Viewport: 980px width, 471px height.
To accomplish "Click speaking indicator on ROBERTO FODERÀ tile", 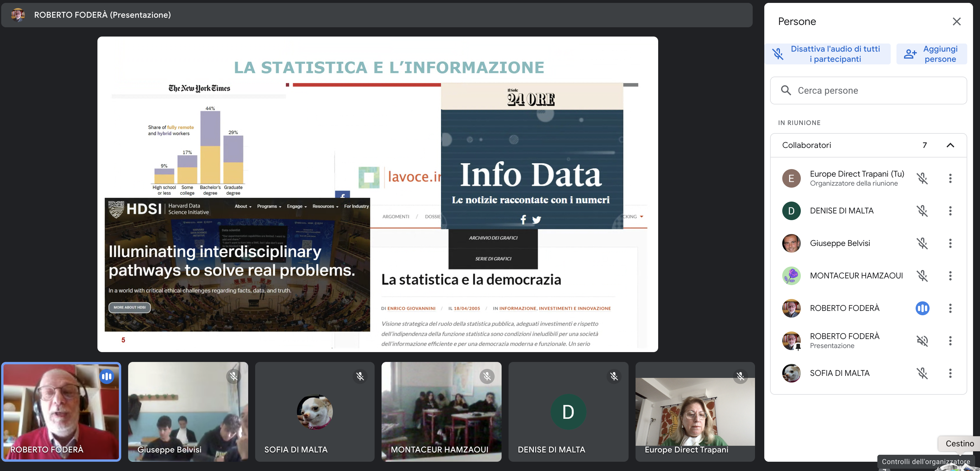I will (x=107, y=376).
